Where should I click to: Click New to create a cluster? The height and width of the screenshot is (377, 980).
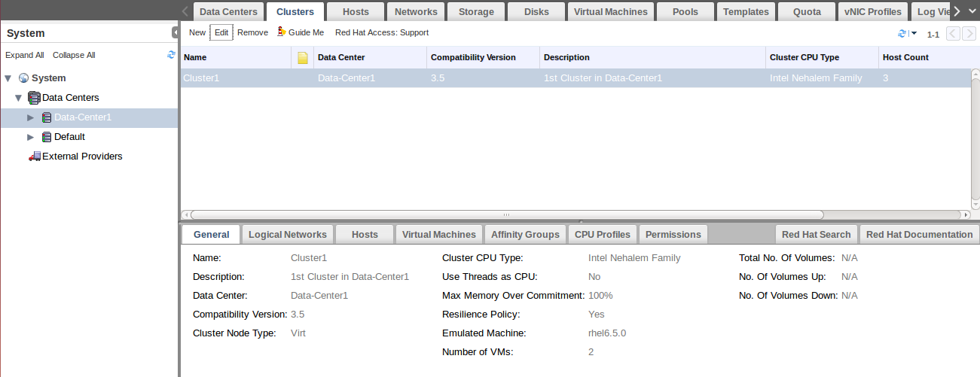[197, 32]
